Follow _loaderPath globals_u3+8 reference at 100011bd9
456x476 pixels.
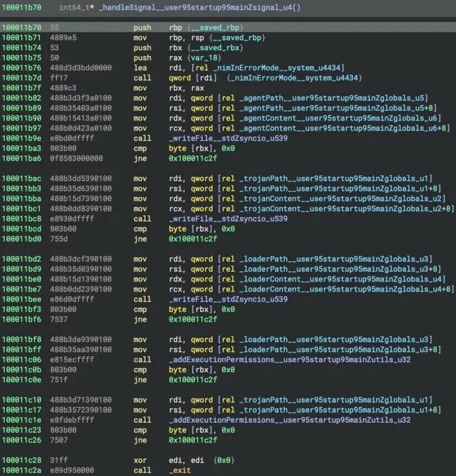coord(338,269)
